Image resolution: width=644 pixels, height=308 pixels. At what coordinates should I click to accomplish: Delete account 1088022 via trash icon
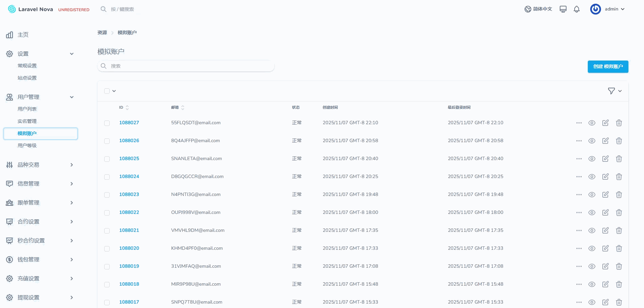(619, 213)
